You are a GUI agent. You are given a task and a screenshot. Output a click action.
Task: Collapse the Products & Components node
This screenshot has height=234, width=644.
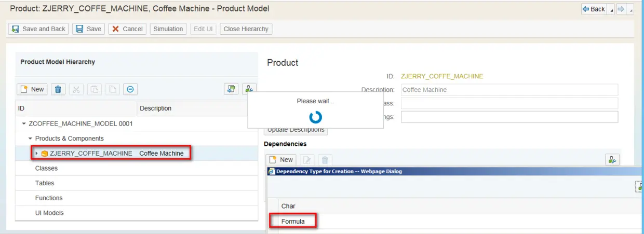pyautogui.click(x=30, y=139)
